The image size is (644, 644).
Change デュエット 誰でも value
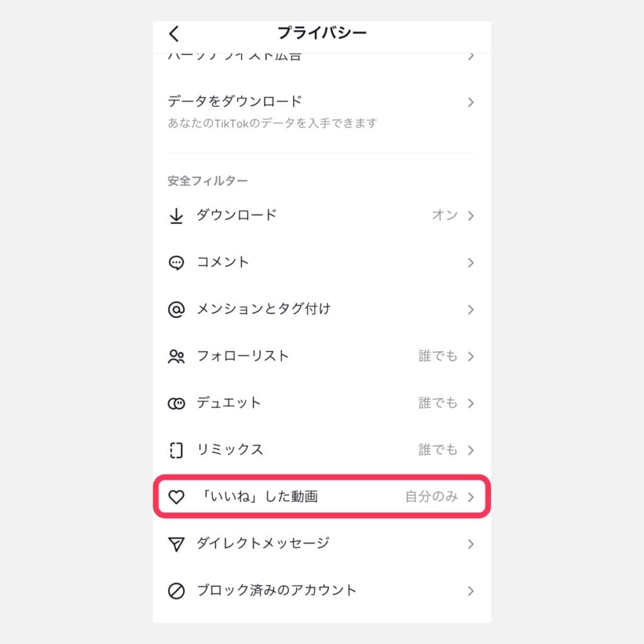[438, 402]
